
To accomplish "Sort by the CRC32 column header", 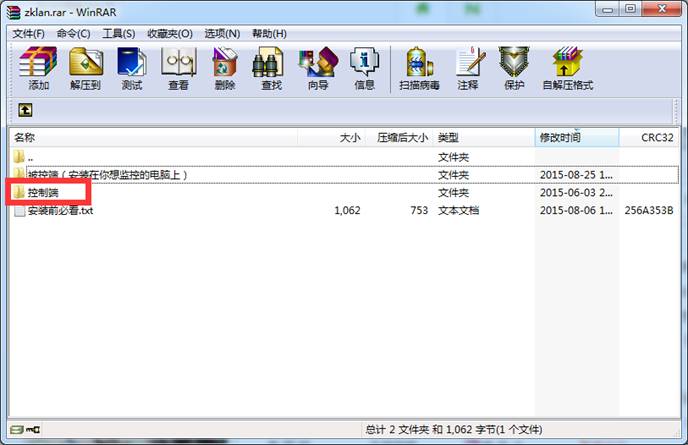I will (x=650, y=138).
